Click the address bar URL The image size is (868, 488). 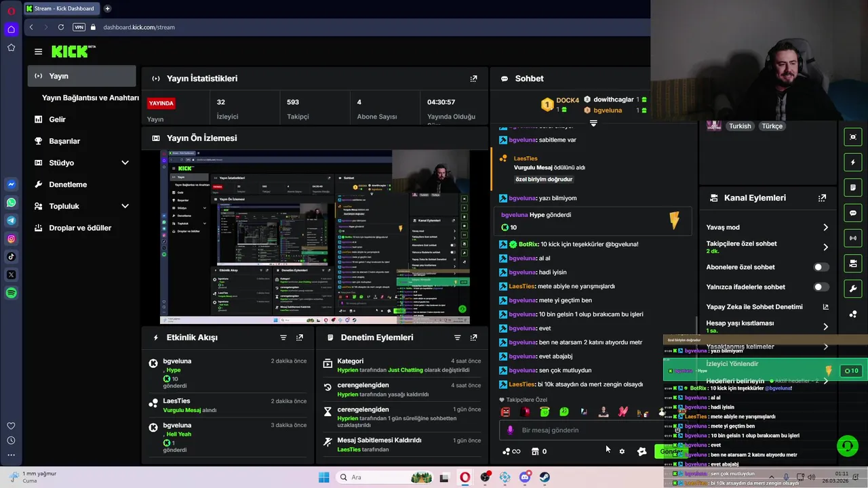[139, 27]
